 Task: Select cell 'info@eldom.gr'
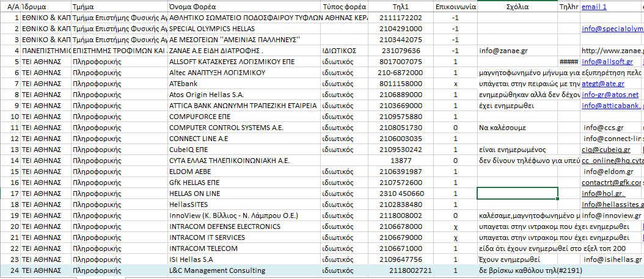612,172
